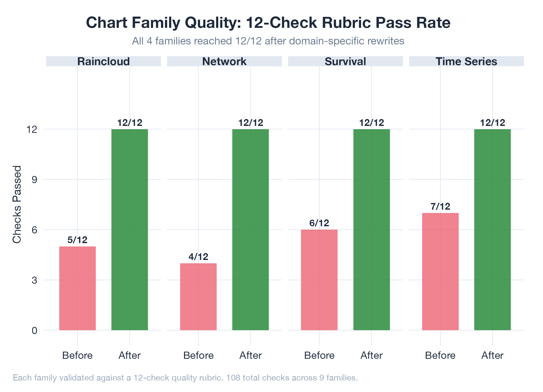The height and width of the screenshot is (392, 543).
Task: Click the 4/12 data label
Action: click(198, 257)
